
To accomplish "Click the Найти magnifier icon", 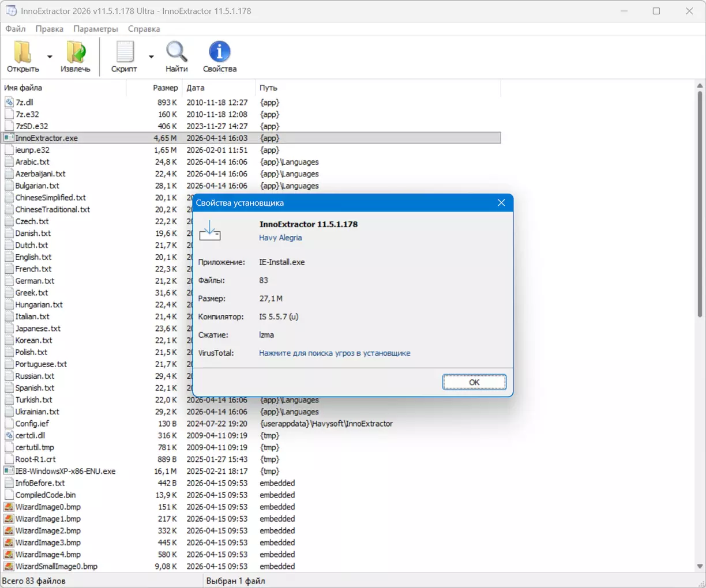I will 176,52.
